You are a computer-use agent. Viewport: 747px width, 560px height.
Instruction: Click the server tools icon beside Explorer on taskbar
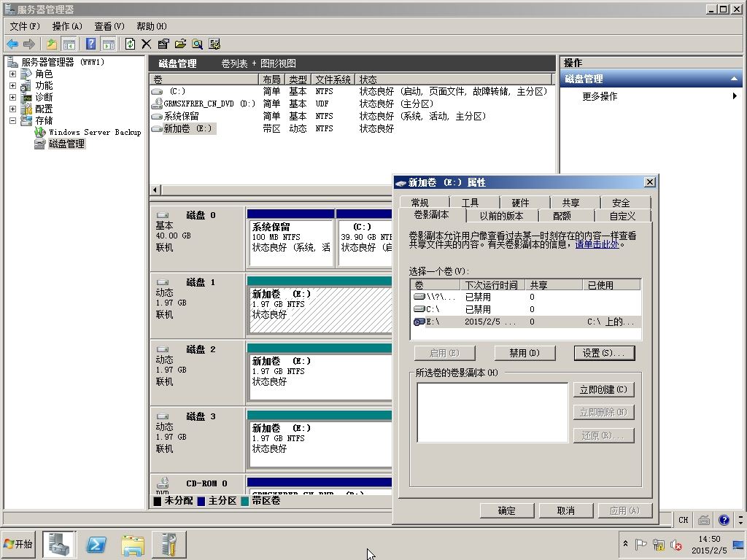[169, 544]
